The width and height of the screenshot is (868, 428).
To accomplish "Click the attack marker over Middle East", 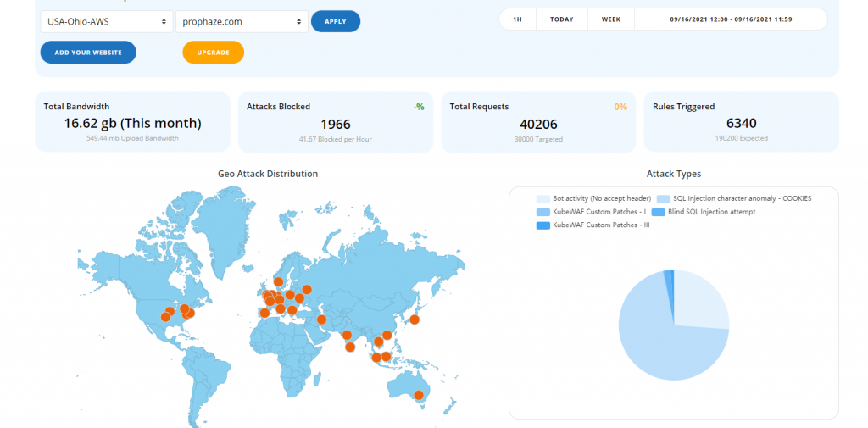I will point(322,320).
